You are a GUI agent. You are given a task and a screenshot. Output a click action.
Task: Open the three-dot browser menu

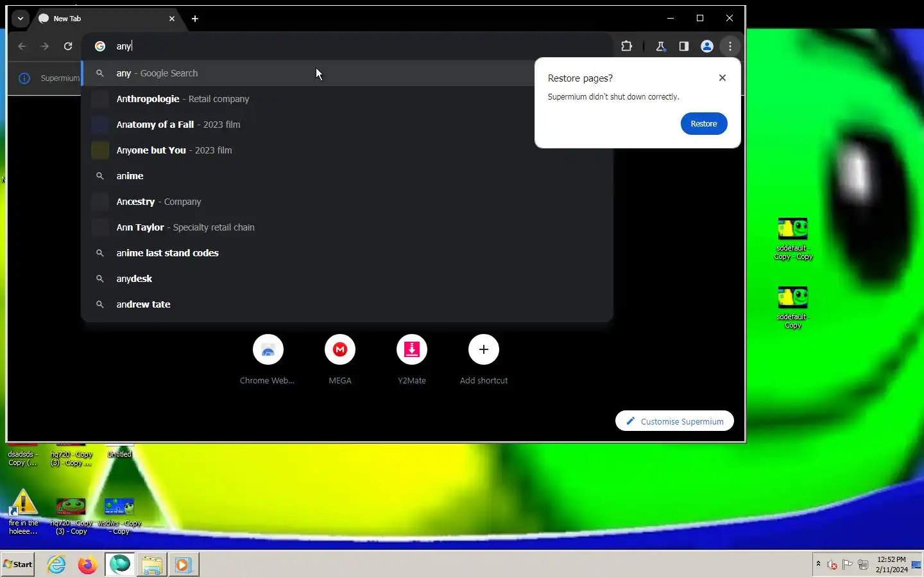click(x=730, y=46)
